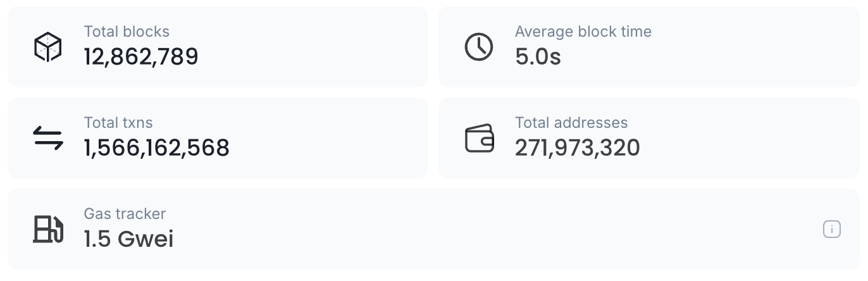Select the Average block time label
Viewport: 868px width, 281px height.
[583, 32]
